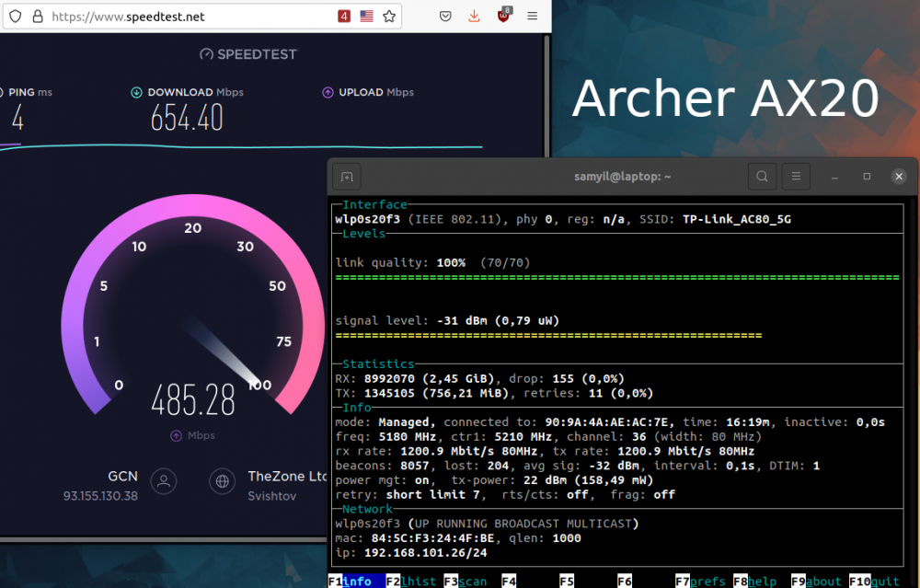Open the terminal hamburger menu
920x588 pixels.
(795, 176)
